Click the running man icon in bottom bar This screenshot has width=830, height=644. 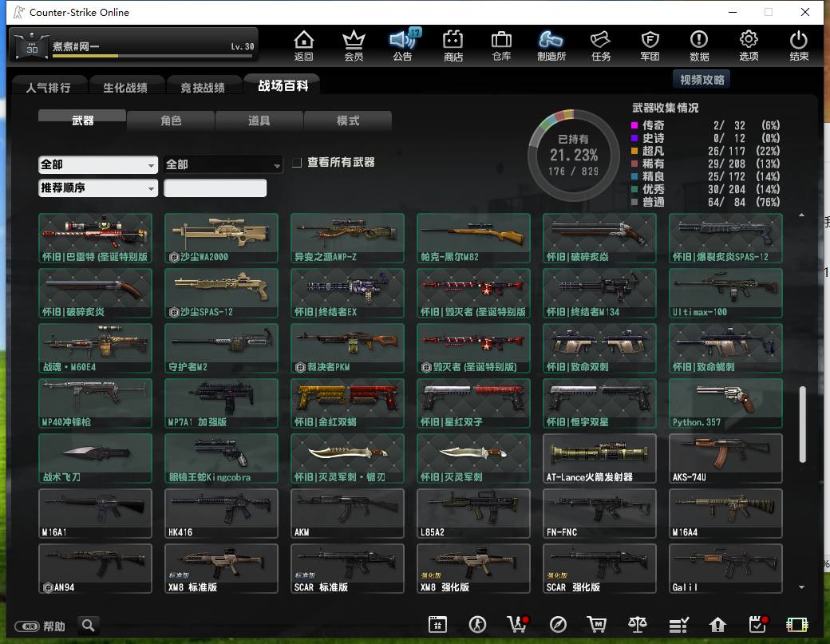pyautogui.click(x=477, y=624)
